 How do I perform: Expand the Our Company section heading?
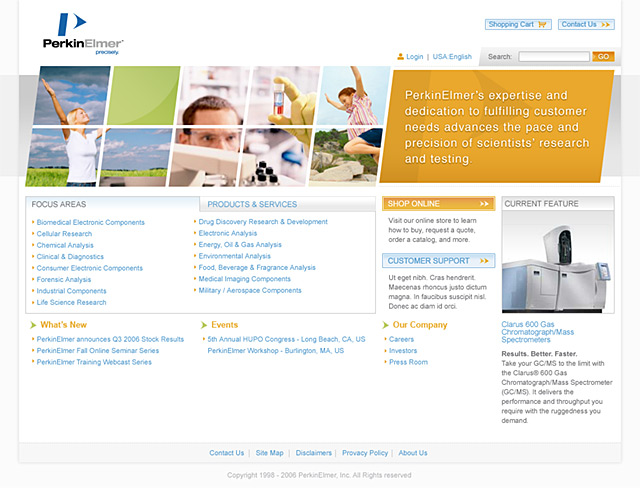pyautogui.click(x=419, y=325)
